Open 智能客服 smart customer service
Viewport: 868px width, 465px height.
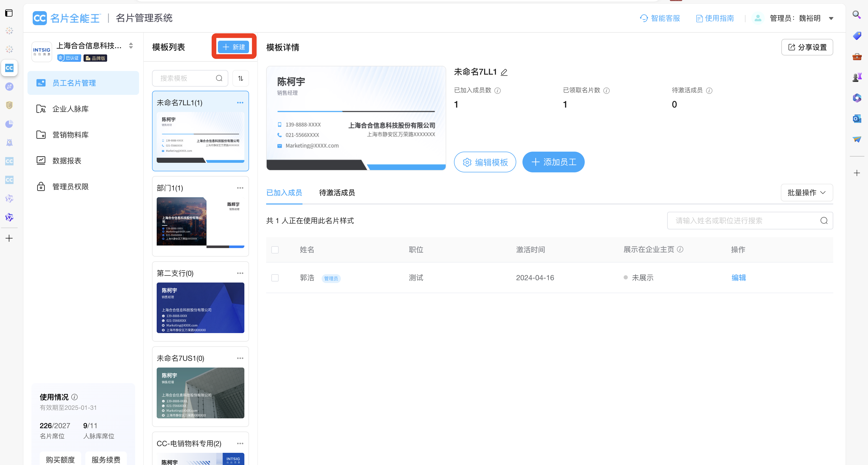pos(660,18)
